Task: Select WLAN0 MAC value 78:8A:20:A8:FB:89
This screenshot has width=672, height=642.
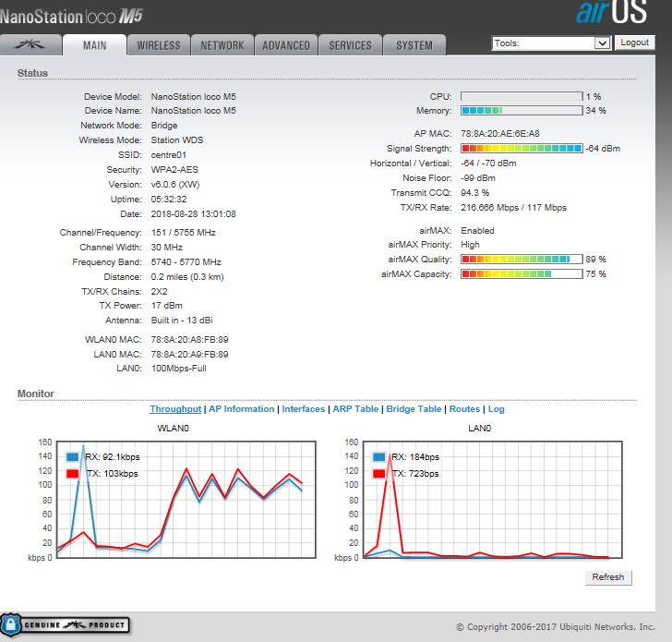Action: [189, 340]
